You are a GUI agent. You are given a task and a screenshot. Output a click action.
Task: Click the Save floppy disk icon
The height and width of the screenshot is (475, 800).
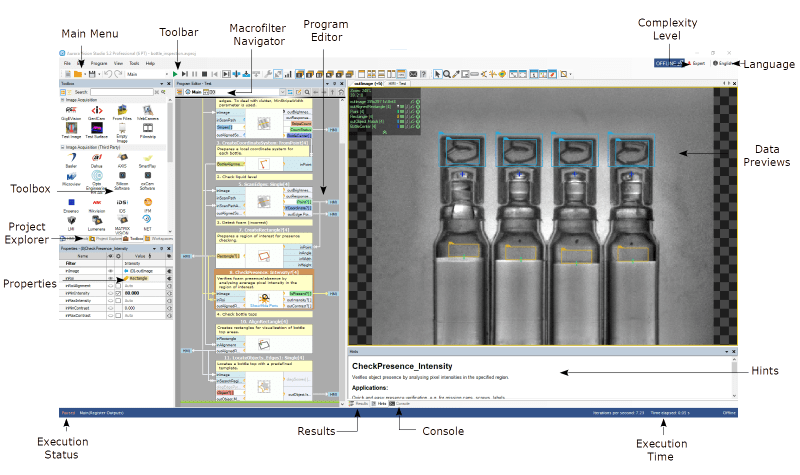click(92, 74)
